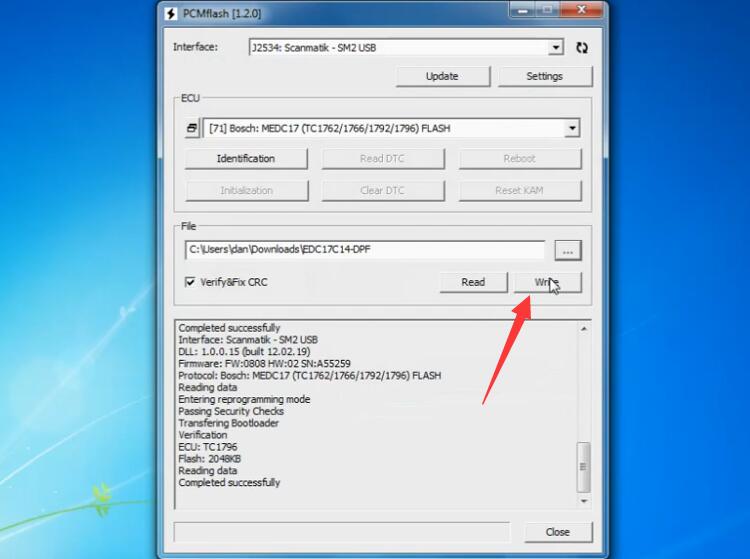Click the Close button at bottom
This screenshot has width=750, height=559.
[558, 532]
